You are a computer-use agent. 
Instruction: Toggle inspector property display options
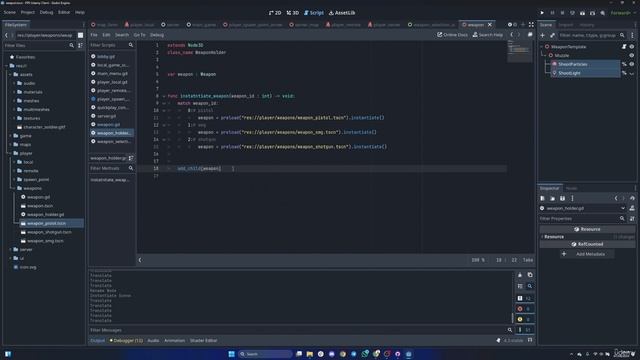tap(632, 219)
